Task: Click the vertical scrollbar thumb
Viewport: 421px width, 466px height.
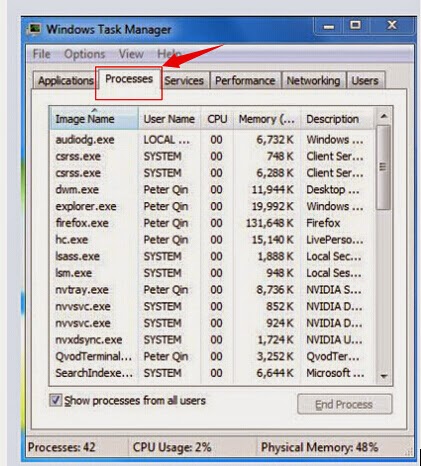Action: 384,167
